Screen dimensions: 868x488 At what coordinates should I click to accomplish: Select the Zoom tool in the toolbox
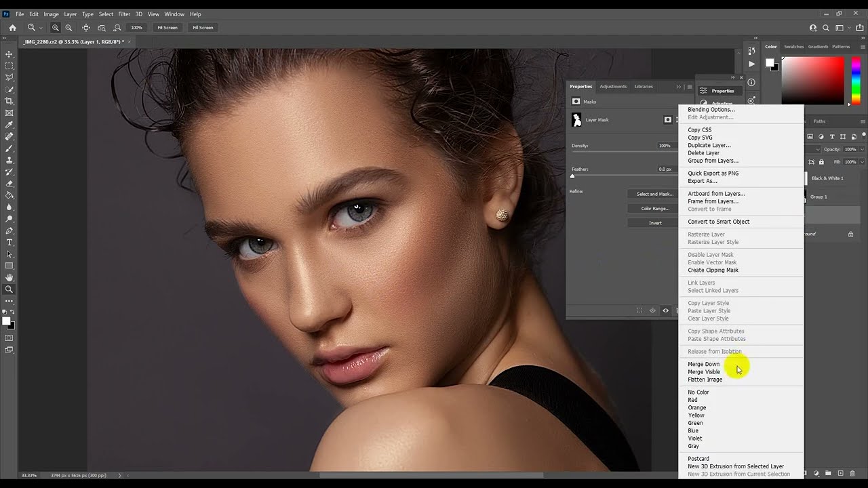(9, 289)
